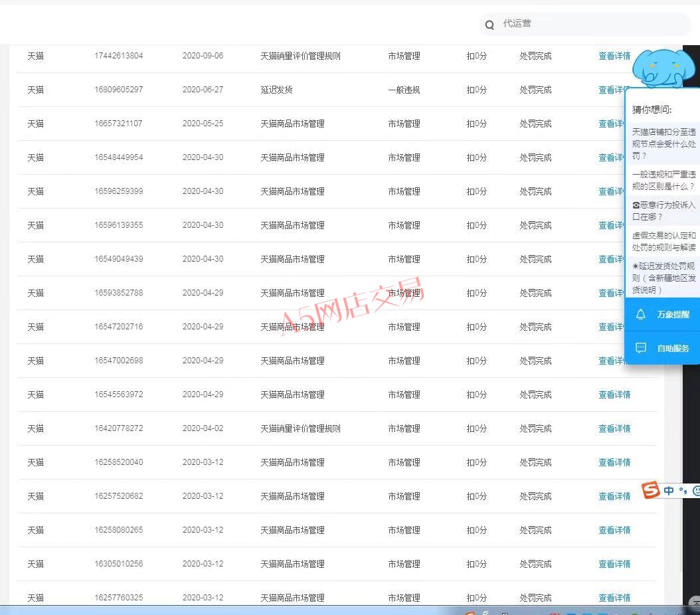This screenshot has height=615, width=700.
Task: Click the date 2020-09-06
Action: 203,56
